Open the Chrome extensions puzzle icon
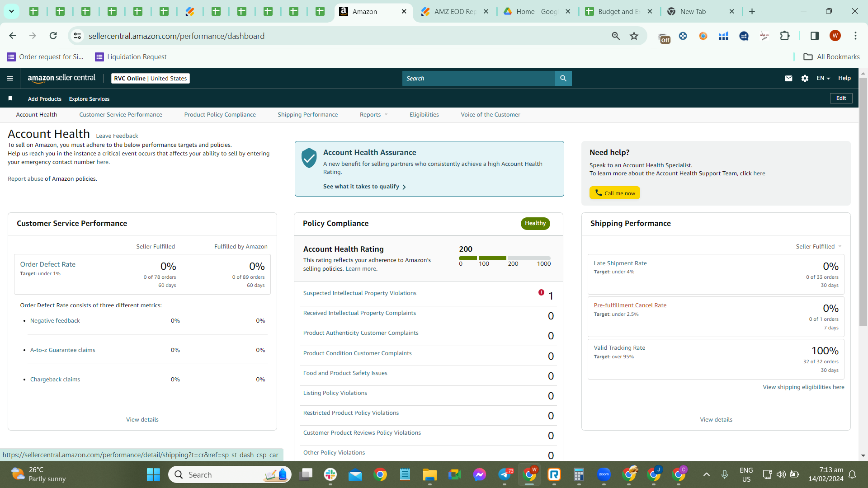The image size is (868, 488). [x=785, y=36]
